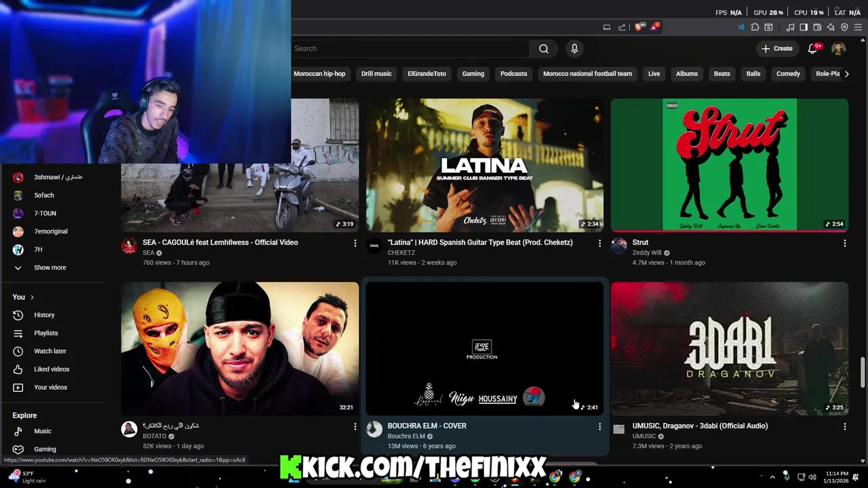This screenshot has height=488, width=868.
Task: Open more options for Strut video
Action: pos(844,243)
